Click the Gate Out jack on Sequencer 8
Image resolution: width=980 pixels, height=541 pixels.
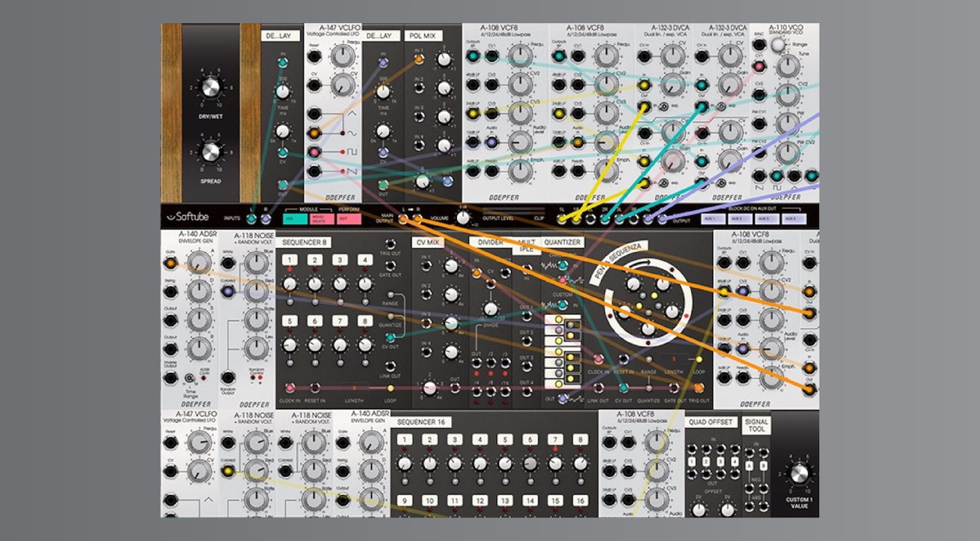[390, 266]
